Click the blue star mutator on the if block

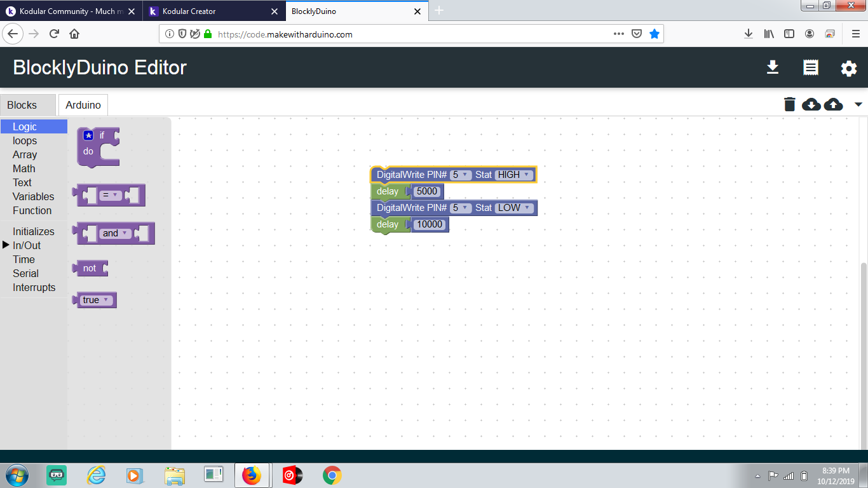pos(88,135)
